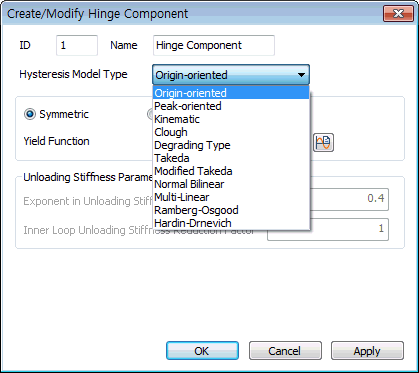The height and width of the screenshot is (373, 419).
Task: Pick the Clough hysteresis model
Action: click(x=231, y=132)
